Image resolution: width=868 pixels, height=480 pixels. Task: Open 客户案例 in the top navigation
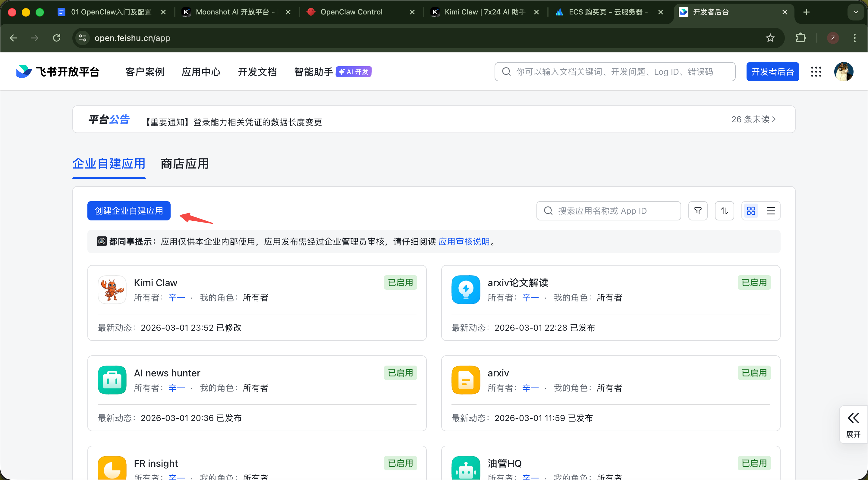coord(145,72)
